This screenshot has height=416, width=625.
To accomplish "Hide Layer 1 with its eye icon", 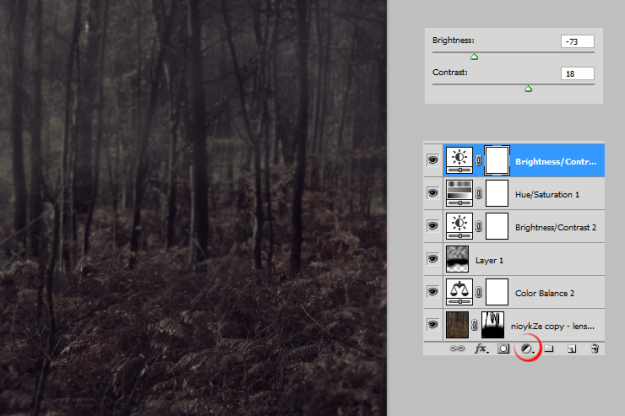I will tap(433, 259).
